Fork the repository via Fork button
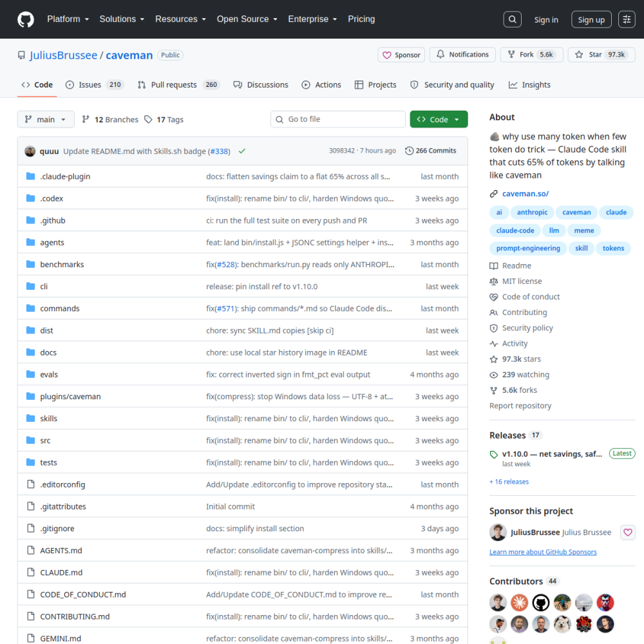Image resolution: width=644 pixels, height=644 pixels. [x=531, y=55]
